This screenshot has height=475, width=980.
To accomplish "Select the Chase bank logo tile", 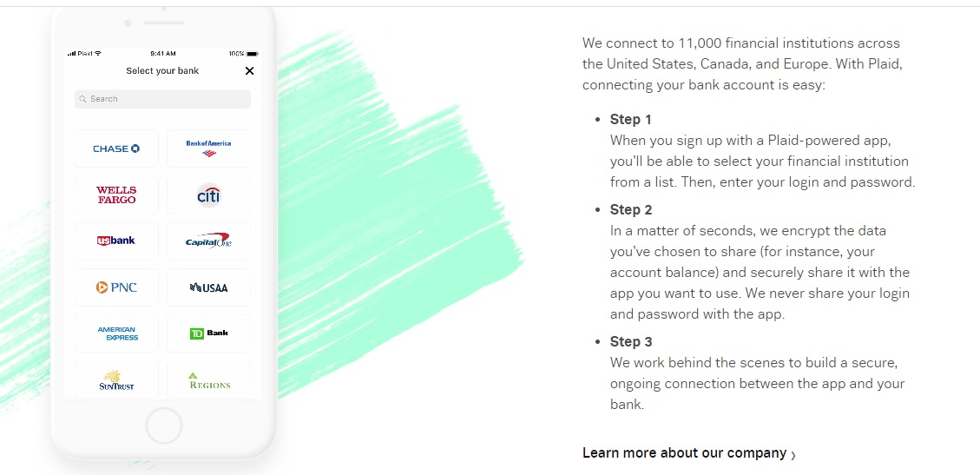I will (x=116, y=148).
